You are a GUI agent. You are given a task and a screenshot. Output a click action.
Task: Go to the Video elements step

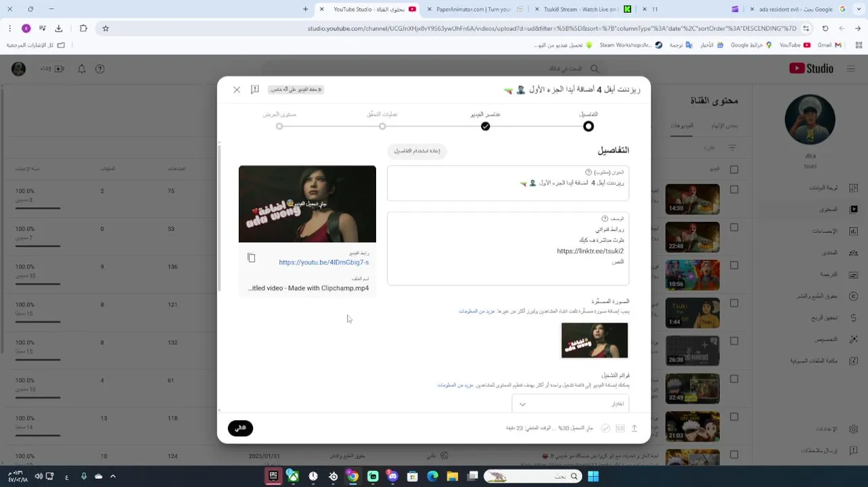[x=485, y=126]
